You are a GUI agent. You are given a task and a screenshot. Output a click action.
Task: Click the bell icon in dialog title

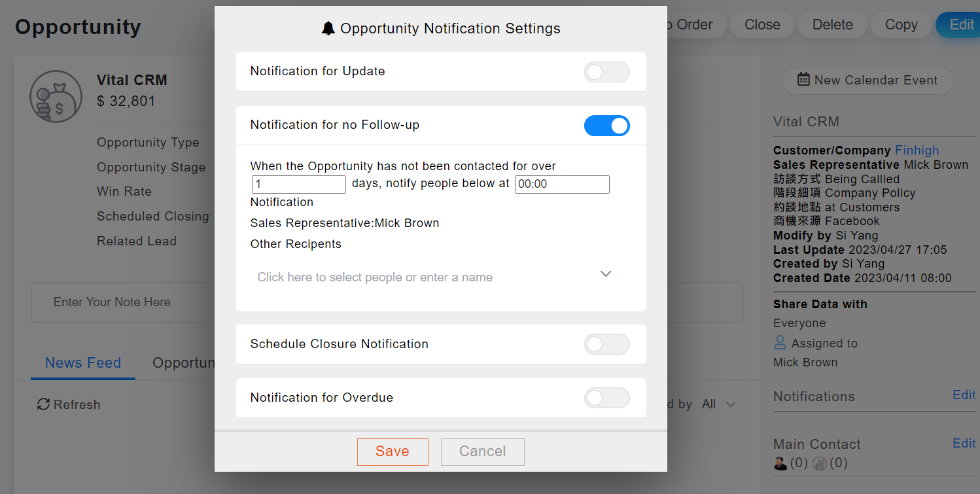click(328, 28)
